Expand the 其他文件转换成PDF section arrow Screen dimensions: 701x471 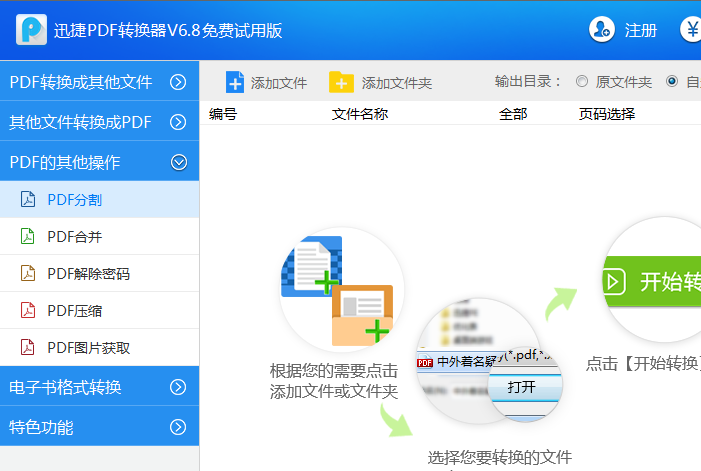point(178,122)
